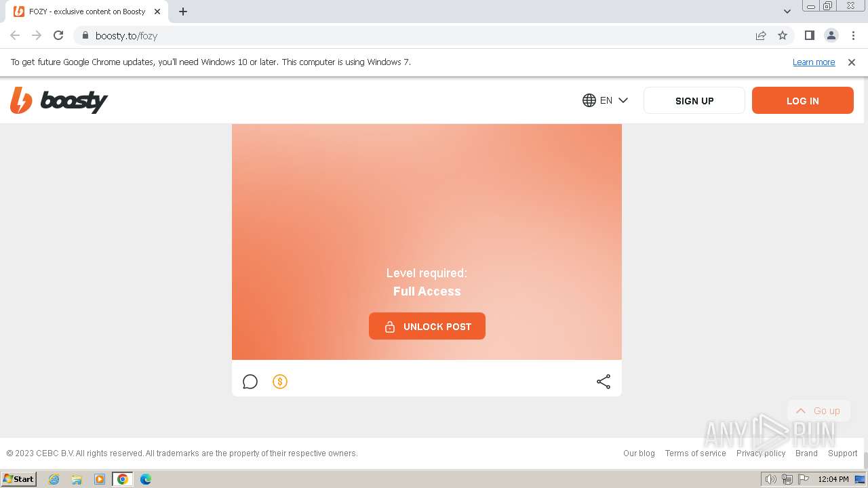Screen dimensions: 868x488
Task: Click the Action Center flag tray icon
Action: pos(804,479)
